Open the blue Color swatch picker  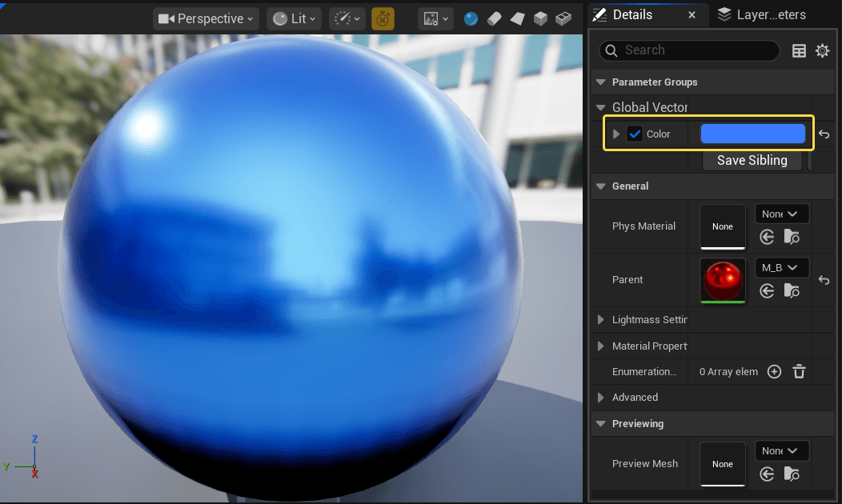752,134
